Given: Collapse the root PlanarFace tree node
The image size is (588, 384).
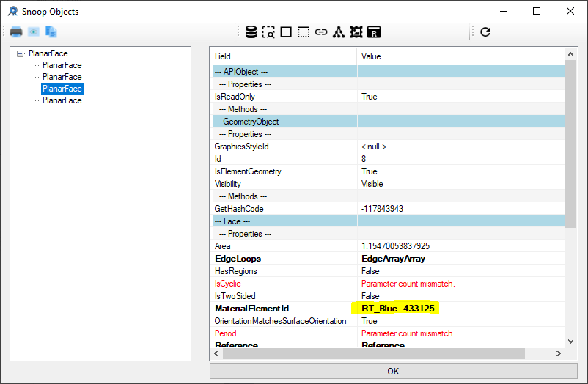Looking at the screenshot, I should point(20,53).
